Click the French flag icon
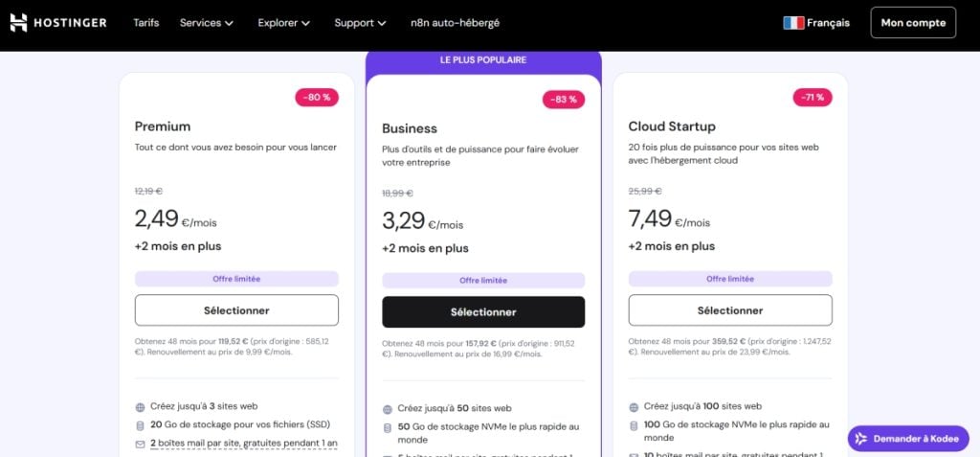This screenshot has height=457, width=980. [x=793, y=23]
